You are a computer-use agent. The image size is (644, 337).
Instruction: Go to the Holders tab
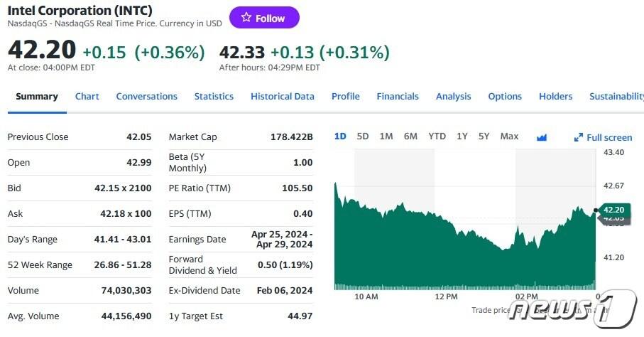(x=555, y=97)
